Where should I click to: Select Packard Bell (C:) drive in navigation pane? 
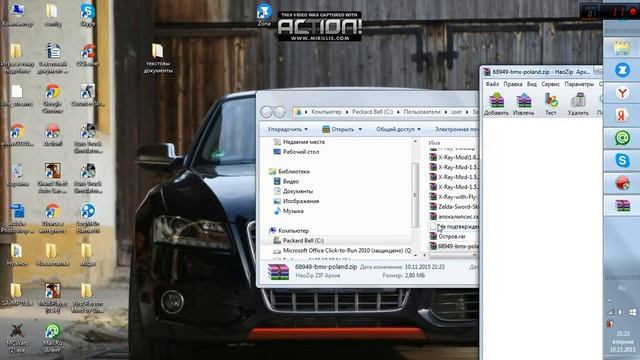coord(298,241)
